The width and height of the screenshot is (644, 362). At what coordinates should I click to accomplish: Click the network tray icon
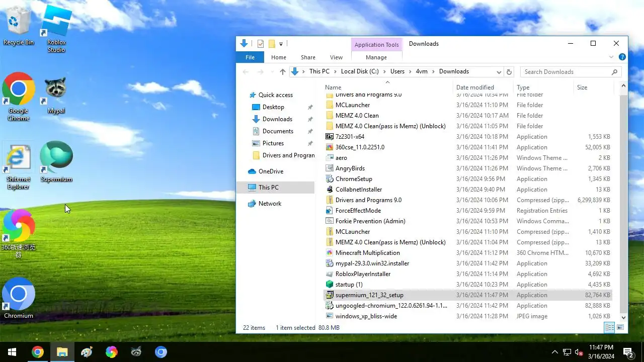[x=567, y=352]
